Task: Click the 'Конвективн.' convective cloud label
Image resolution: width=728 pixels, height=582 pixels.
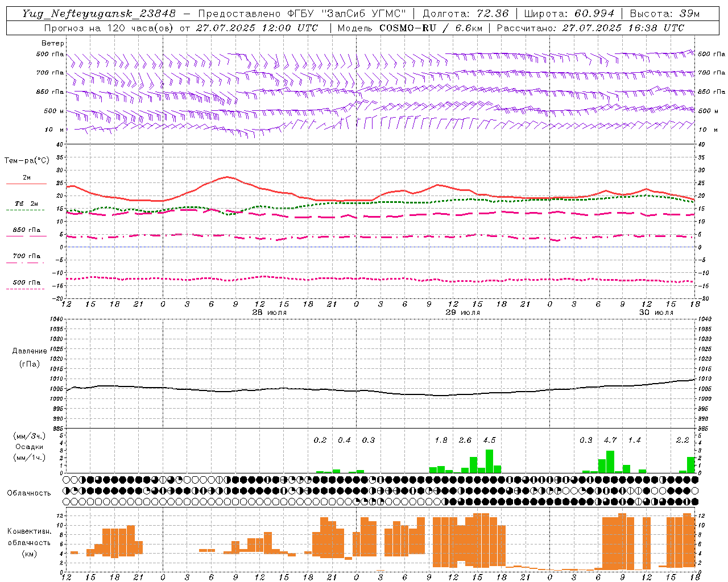Action: pyautogui.click(x=29, y=531)
